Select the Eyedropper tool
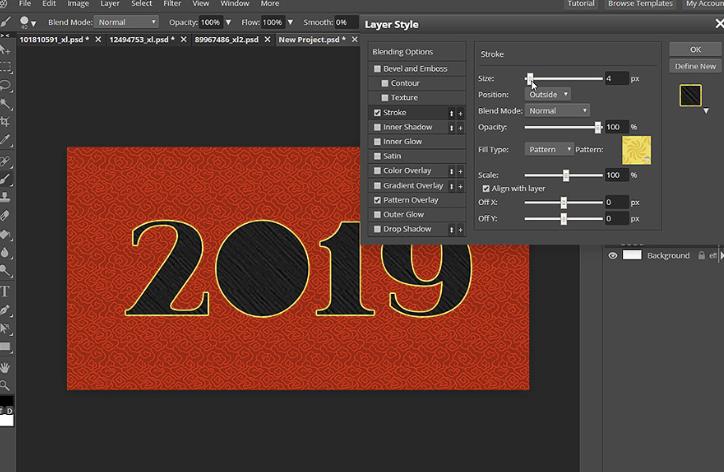The height and width of the screenshot is (472, 724). point(5,139)
